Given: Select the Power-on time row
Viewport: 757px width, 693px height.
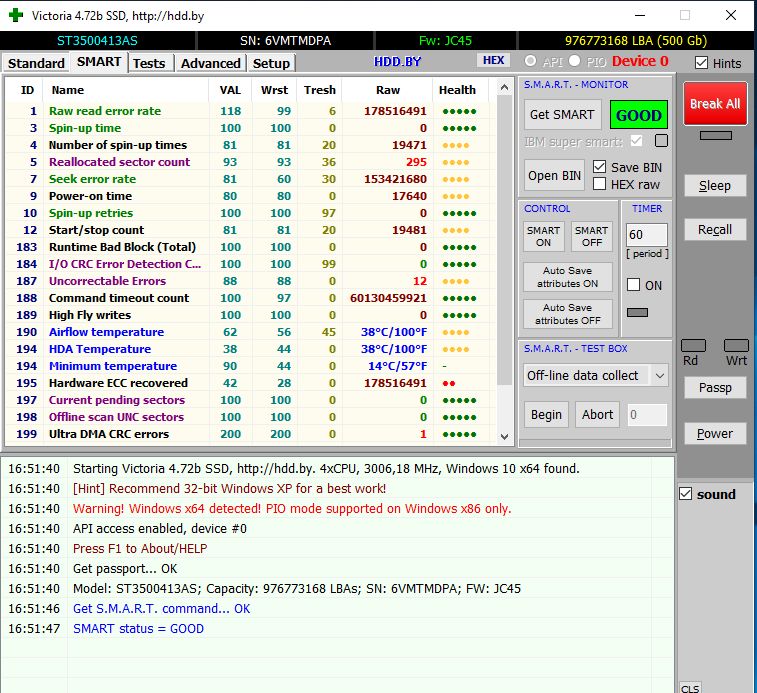Looking at the screenshot, I should click(x=251, y=196).
